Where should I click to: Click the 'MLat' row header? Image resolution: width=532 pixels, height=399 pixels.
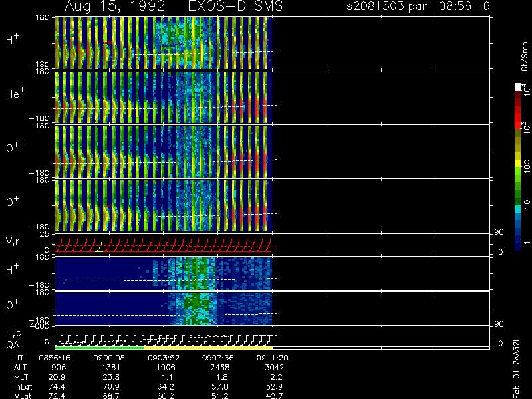[23, 396]
